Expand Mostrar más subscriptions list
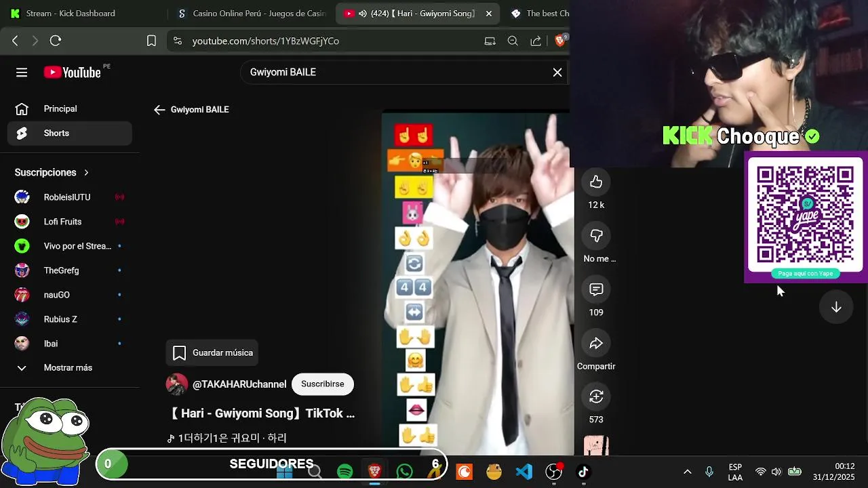This screenshot has height=488, width=868. [70, 367]
